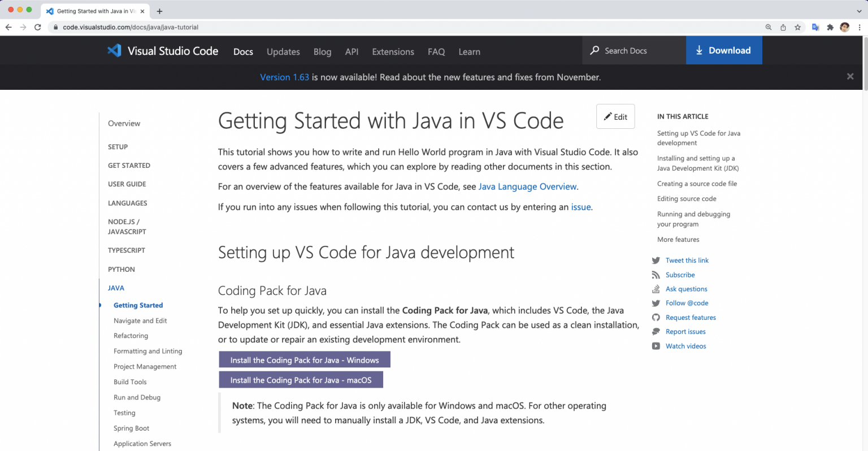Open the Extensions menu item

click(x=393, y=51)
